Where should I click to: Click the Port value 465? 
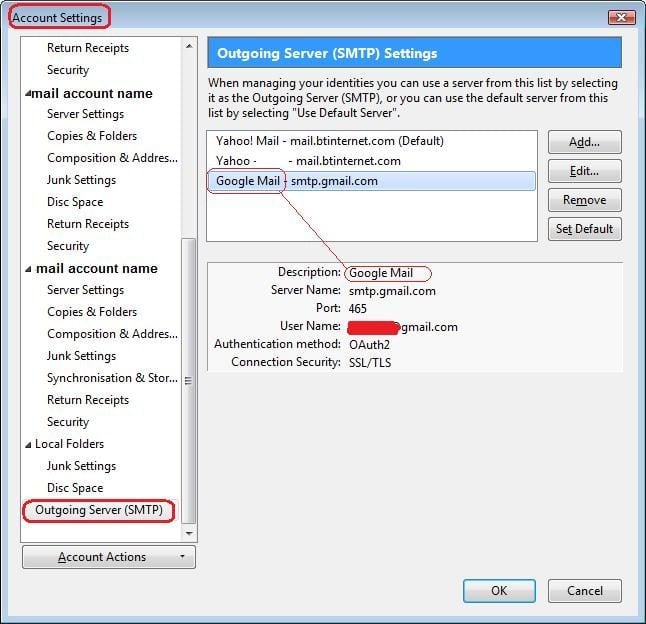358,309
